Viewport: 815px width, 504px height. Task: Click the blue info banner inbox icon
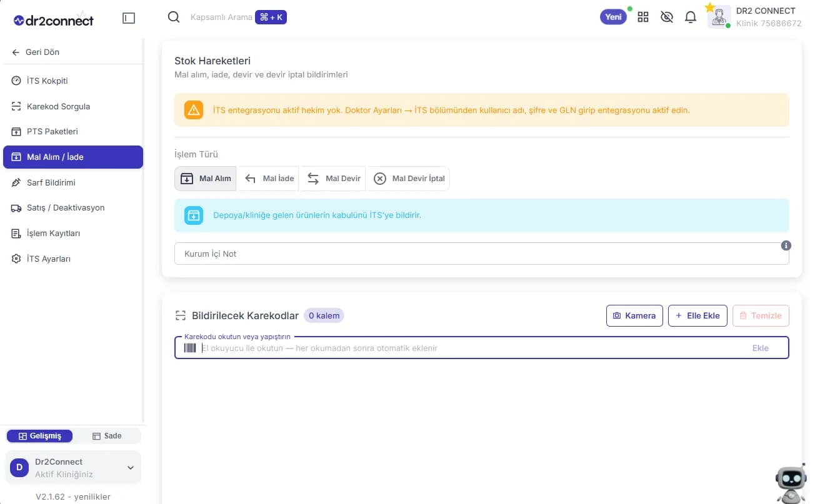(194, 215)
